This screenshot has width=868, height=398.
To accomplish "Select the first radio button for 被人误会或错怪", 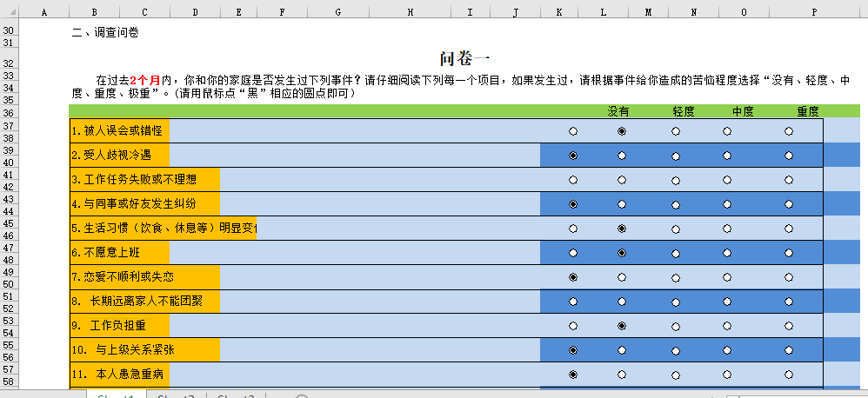I will pos(572,131).
